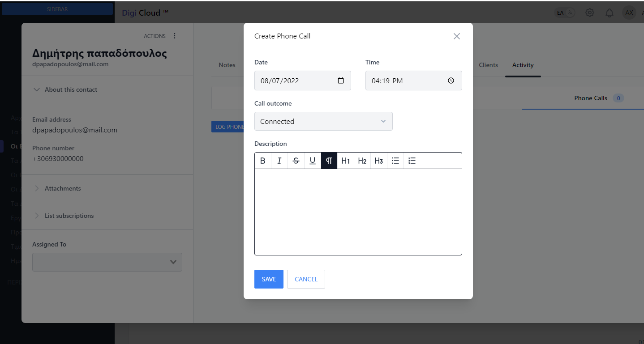Select the paragraph format button
This screenshot has height=344, width=644.
click(x=329, y=161)
